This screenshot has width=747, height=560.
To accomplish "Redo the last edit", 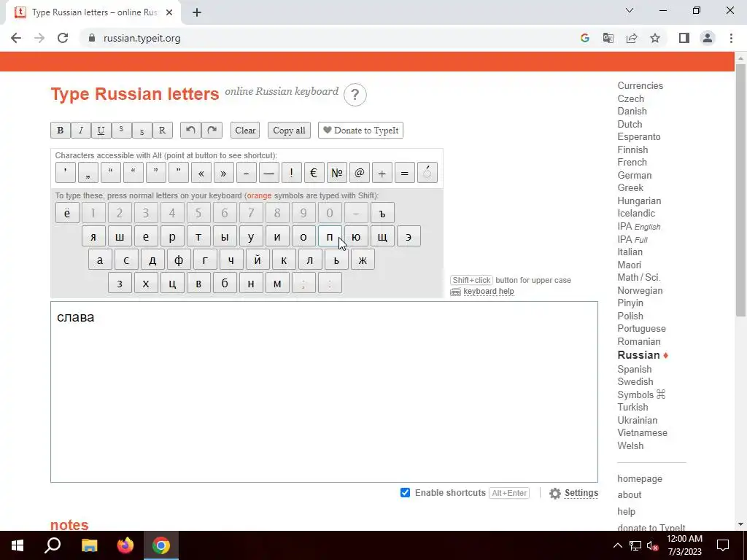I will point(212,131).
